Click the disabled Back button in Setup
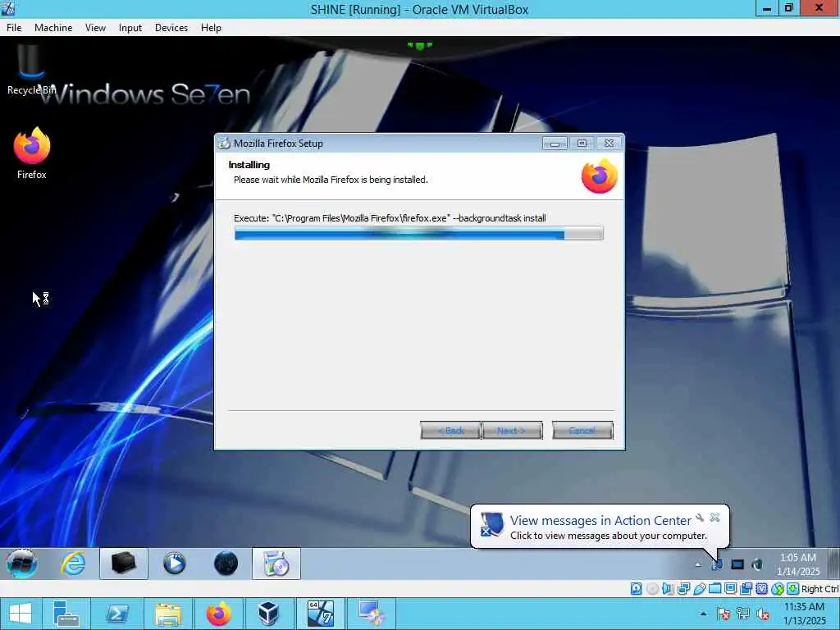This screenshot has height=630, width=840. click(450, 430)
